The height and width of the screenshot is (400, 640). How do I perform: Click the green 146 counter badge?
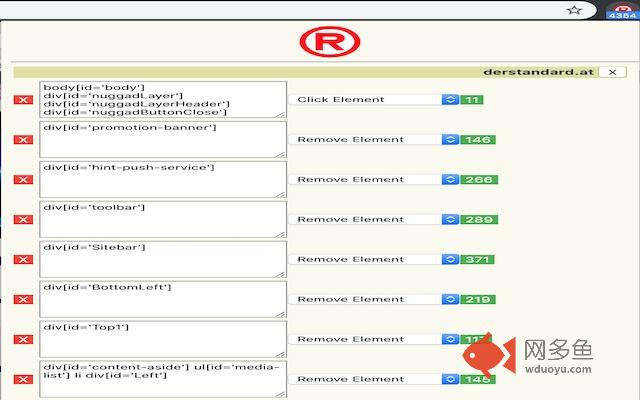click(x=478, y=140)
